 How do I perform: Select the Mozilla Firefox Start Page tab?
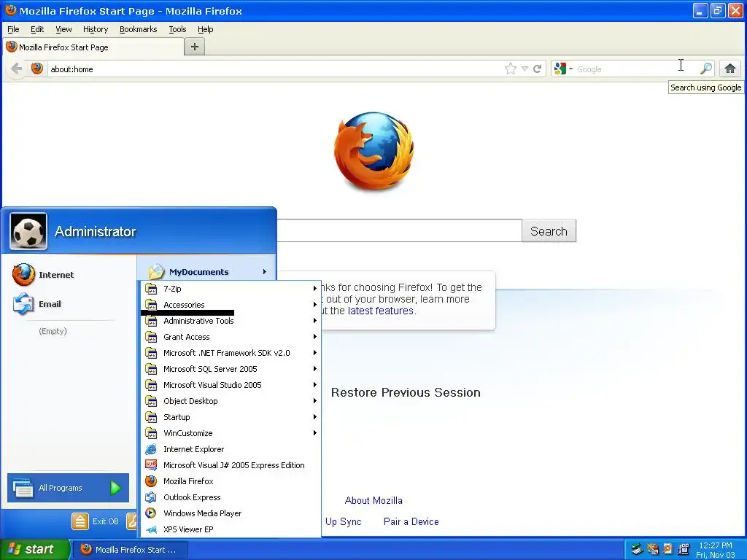pos(94,47)
